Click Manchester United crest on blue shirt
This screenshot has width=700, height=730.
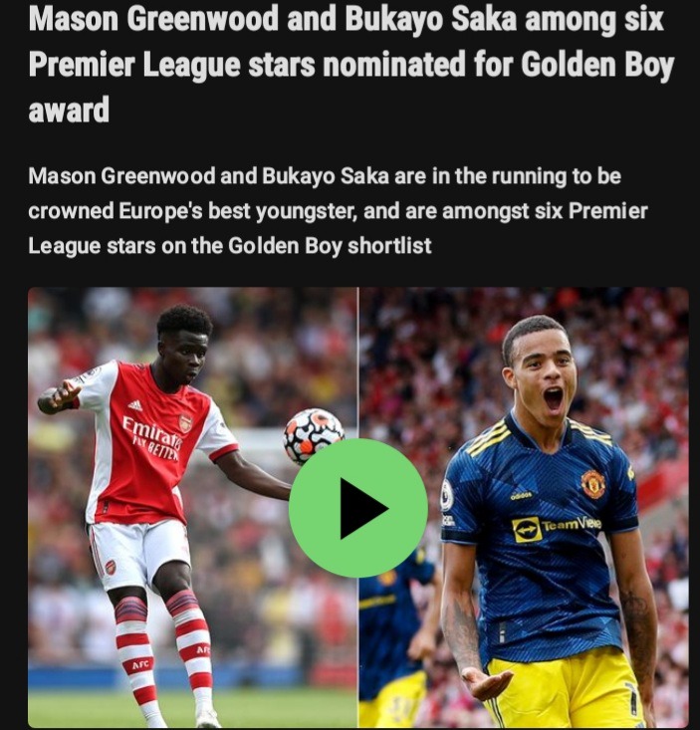click(592, 484)
